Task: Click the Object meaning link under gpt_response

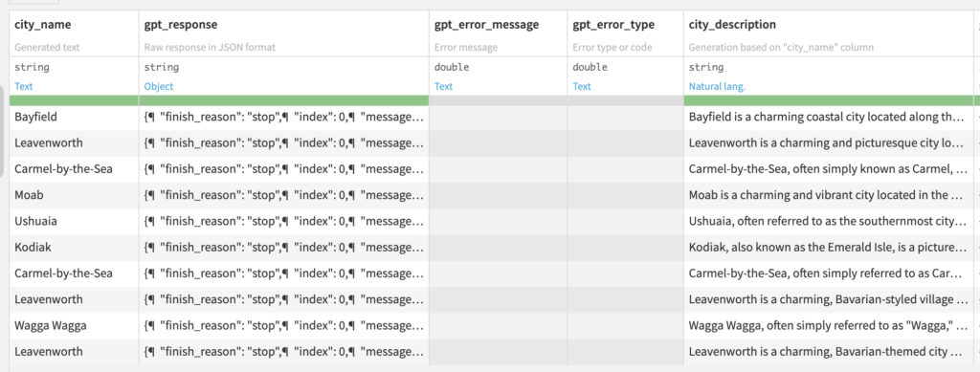Action: (x=159, y=86)
